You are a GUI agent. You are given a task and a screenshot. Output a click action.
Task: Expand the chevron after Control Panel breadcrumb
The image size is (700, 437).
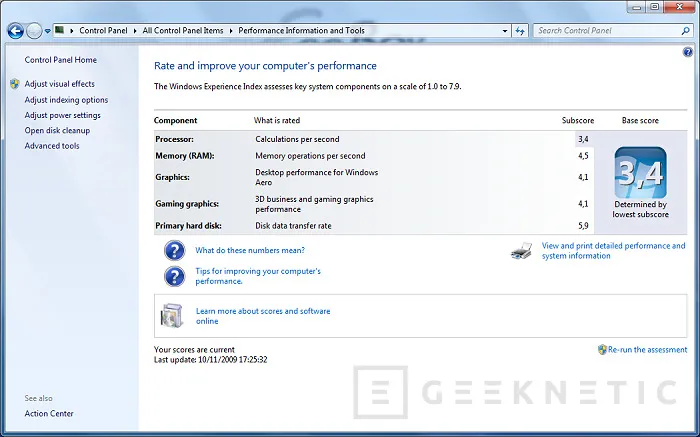pos(135,31)
